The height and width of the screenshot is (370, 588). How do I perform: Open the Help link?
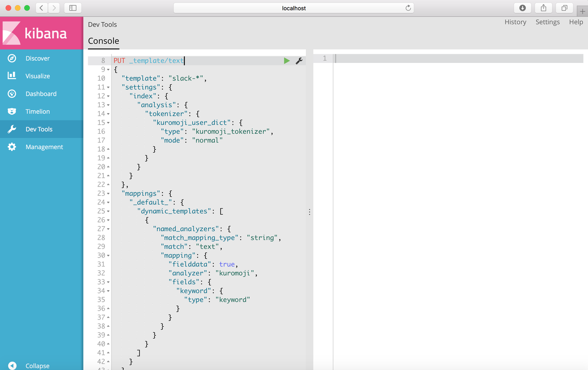576,22
